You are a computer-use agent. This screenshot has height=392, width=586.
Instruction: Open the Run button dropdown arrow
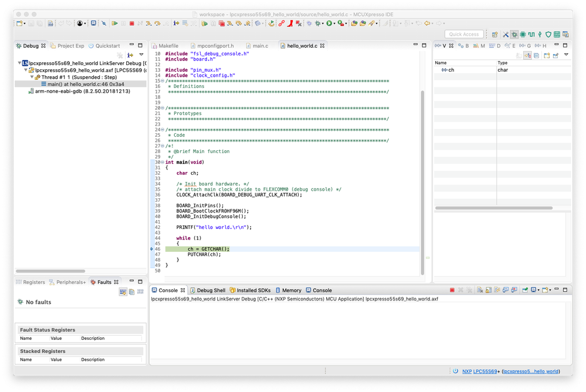pos(334,23)
